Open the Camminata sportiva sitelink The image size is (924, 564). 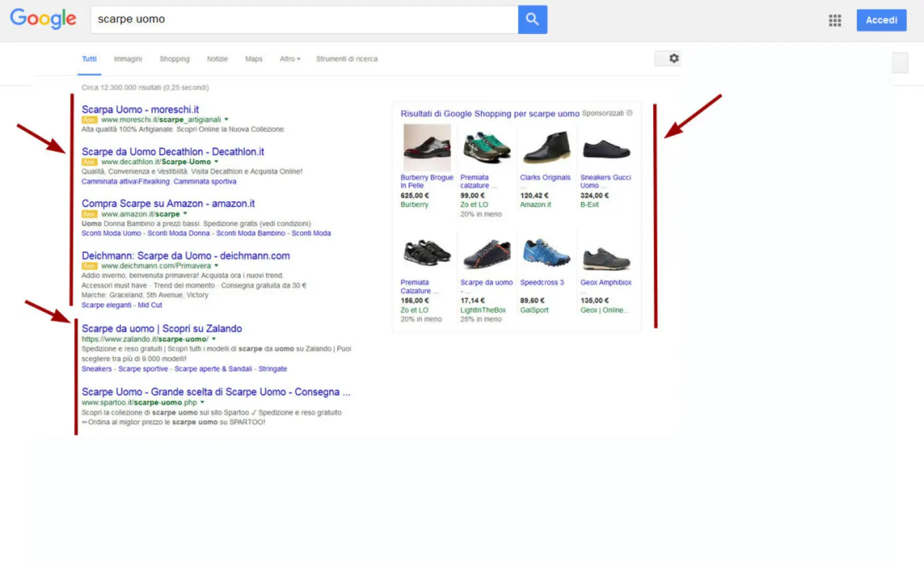tap(205, 181)
